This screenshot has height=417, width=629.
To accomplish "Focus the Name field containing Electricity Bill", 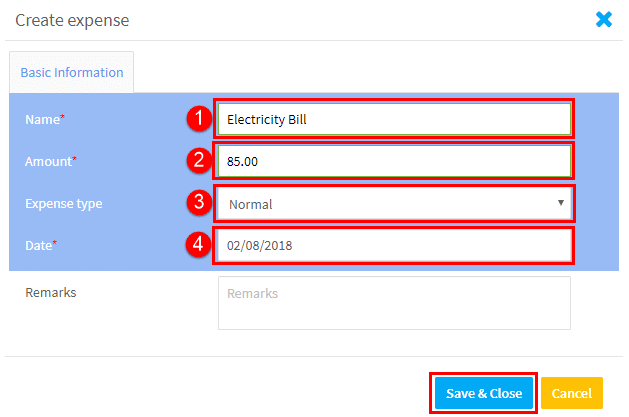I will [394, 119].
